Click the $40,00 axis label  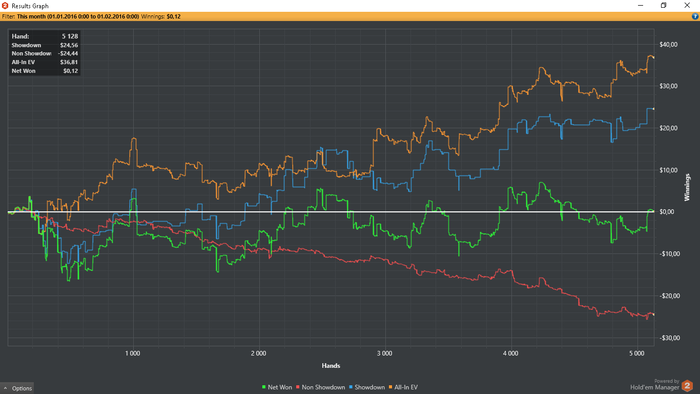click(668, 45)
